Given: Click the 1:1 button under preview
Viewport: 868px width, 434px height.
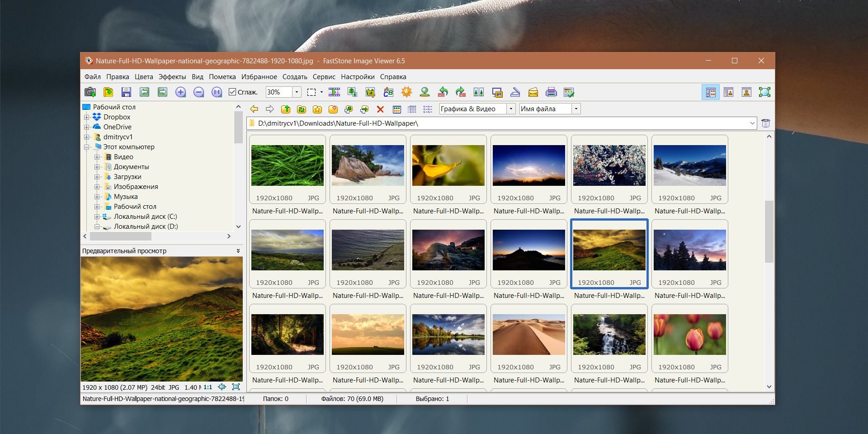Looking at the screenshot, I should coord(208,387).
